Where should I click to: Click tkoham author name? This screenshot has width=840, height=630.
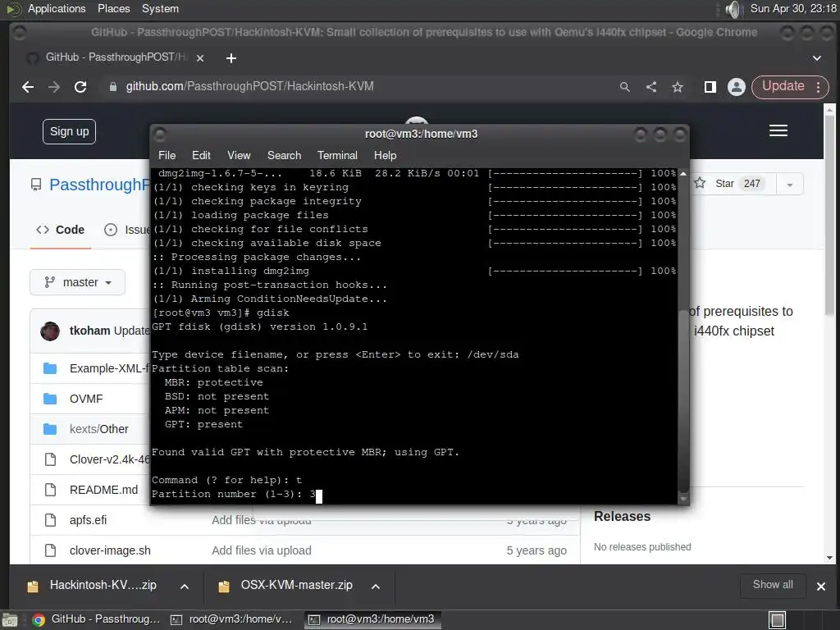click(x=90, y=331)
